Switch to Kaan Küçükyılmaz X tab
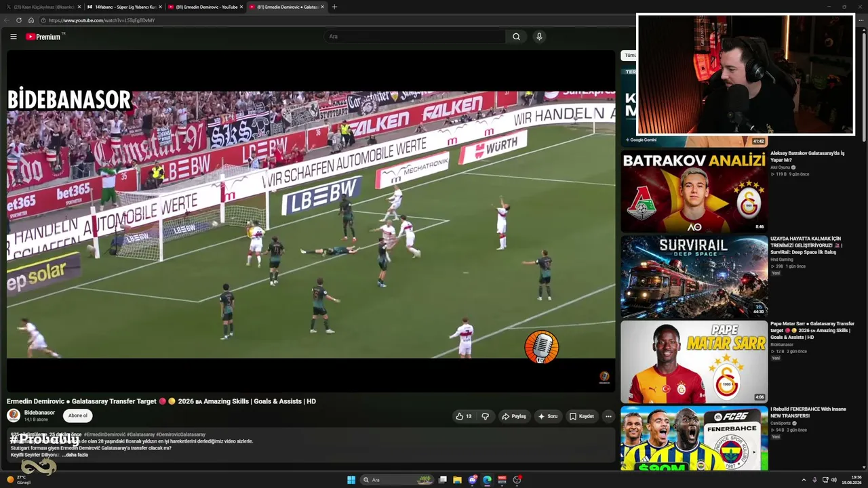 pyautogui.click(x=42, y=7)
